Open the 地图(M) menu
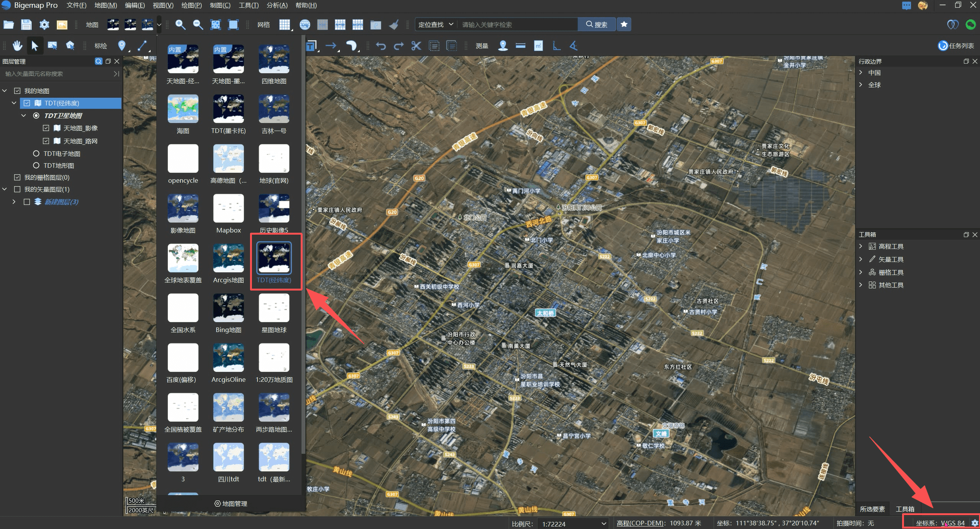980x529 pixels. pyautogui.click(x=106, y=5)
